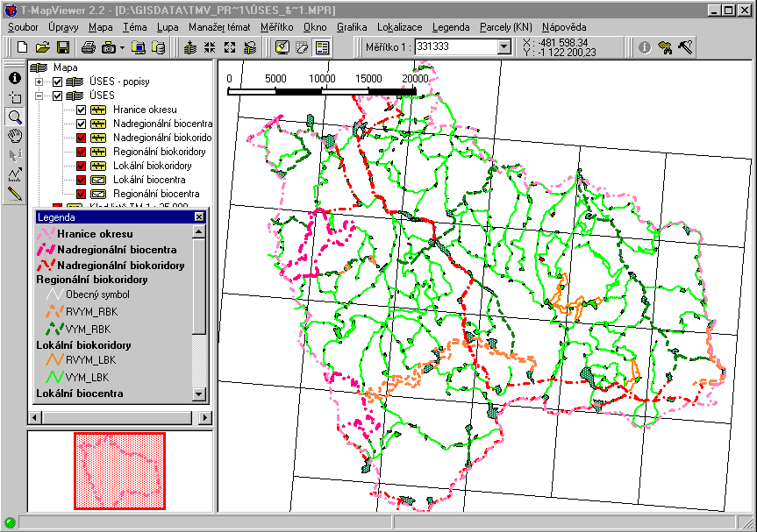This screenshot has width=757, height=532.
Task: Open the Měřítko menu
Action: pyautogui.click(x=277, y=27)
